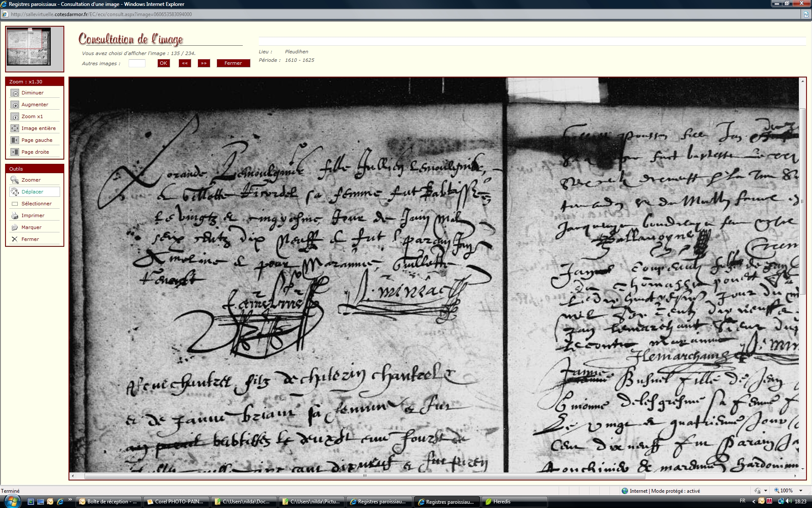Go to the next image with »» button
Screen dimensions: 812x508
click(x=204, y=63)
